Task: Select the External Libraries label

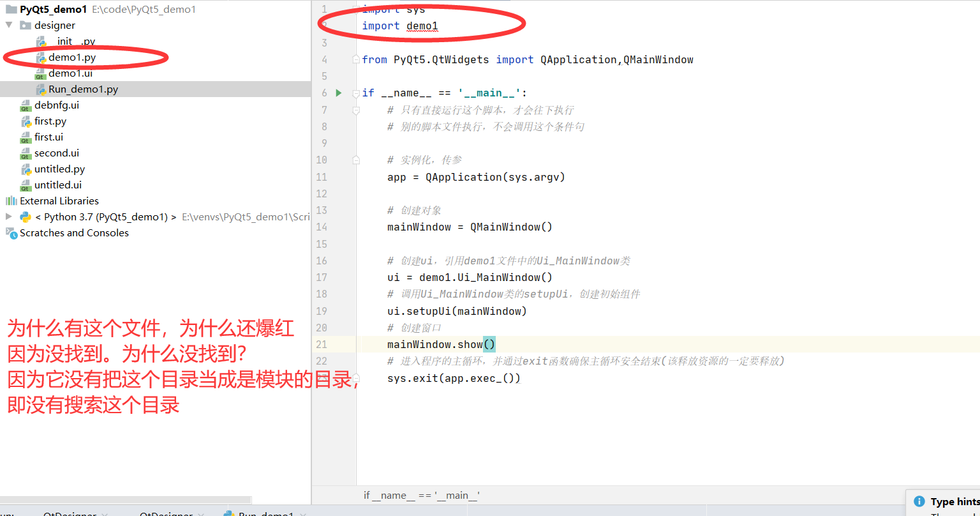Action: coord(59,201)
